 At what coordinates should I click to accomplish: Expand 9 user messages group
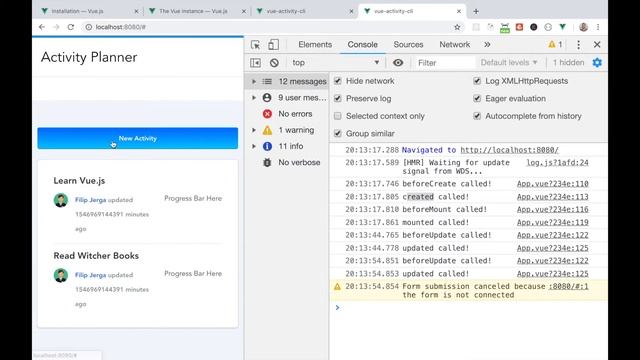pos(253,98)
